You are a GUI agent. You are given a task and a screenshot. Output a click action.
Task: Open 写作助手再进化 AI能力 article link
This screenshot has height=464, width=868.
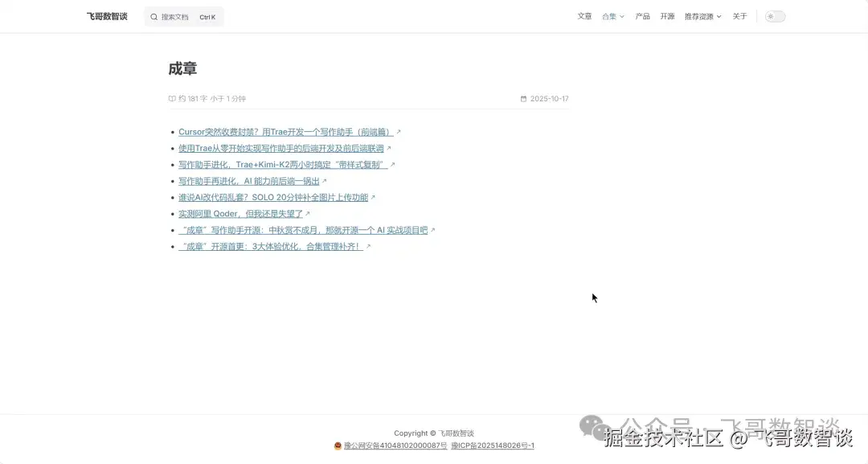248,181
